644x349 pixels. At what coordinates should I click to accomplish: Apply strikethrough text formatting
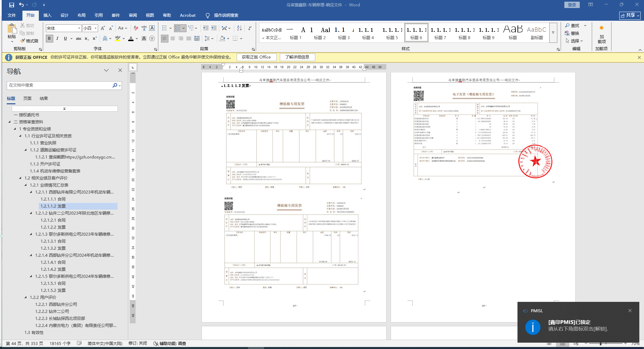(79, 39)
